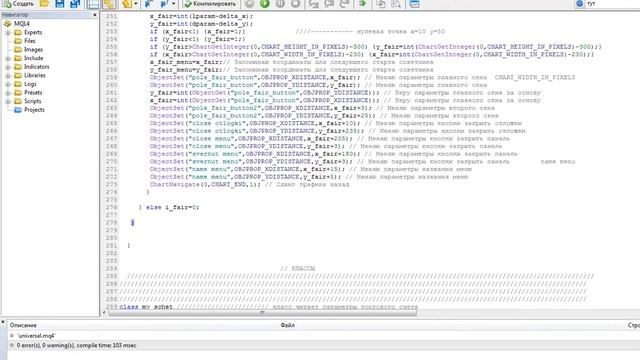
Task: Select the Projects folder
Action: [34, 110]
